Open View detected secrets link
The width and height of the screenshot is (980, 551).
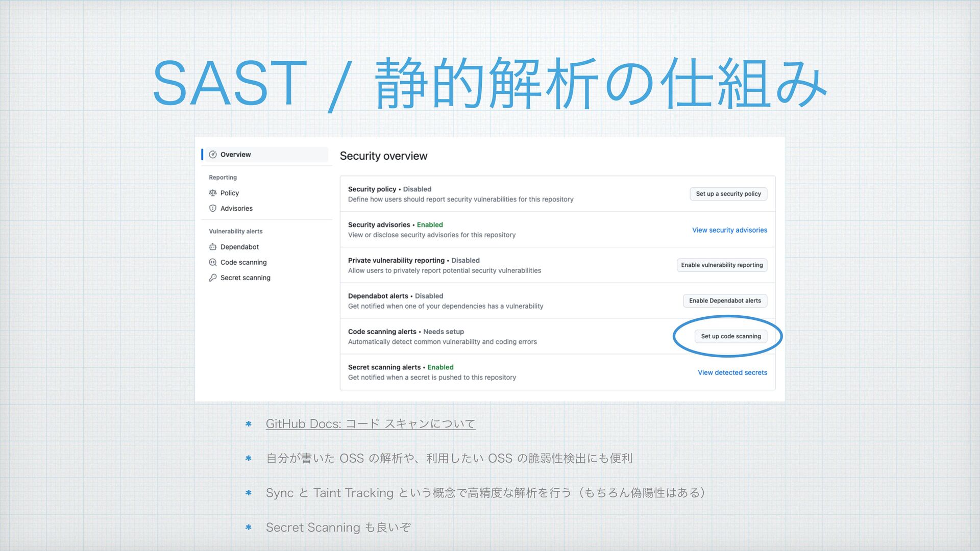pyautogui.click(x=732, y=372)
